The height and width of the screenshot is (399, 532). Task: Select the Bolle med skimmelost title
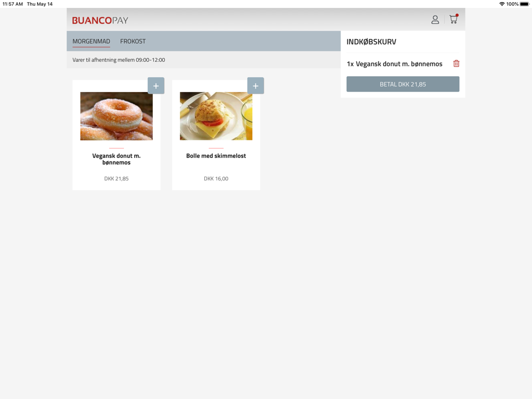216,156
